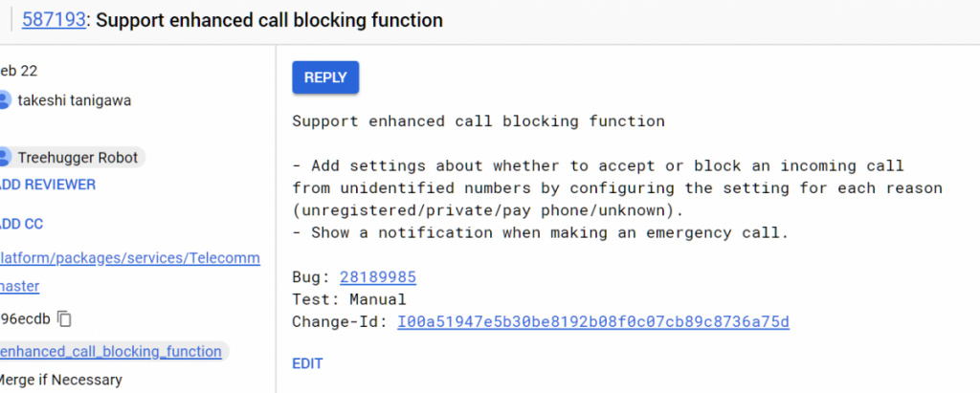
Task: Click EDIT below the commit message
Action: tap(307, 363)
